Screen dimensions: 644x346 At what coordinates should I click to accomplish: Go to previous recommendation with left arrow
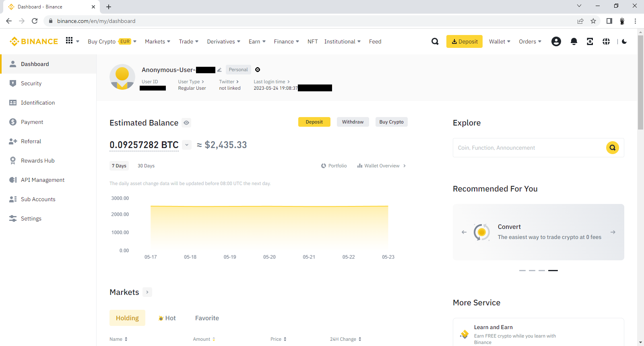coord(464,232)
